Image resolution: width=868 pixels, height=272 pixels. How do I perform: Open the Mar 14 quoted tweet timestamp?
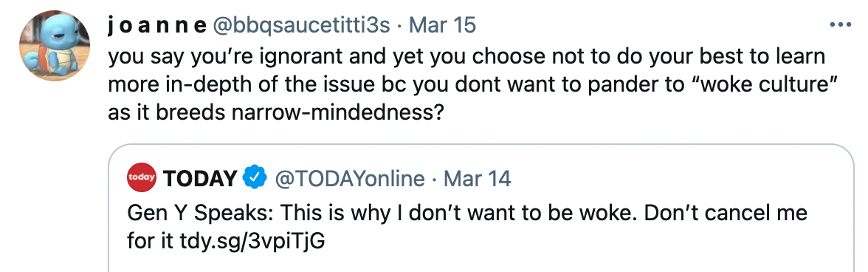(477, 178)
